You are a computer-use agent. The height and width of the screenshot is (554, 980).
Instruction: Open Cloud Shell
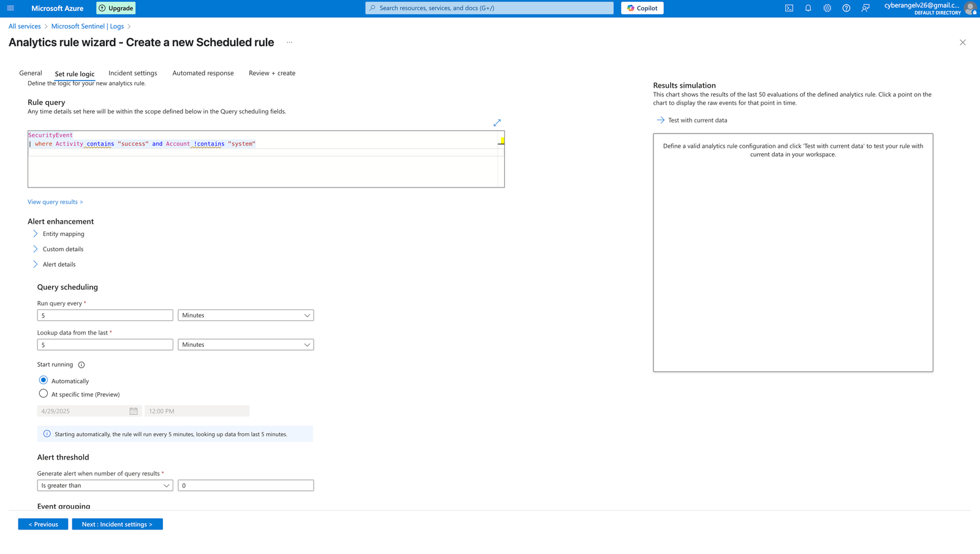pos(789,8)
